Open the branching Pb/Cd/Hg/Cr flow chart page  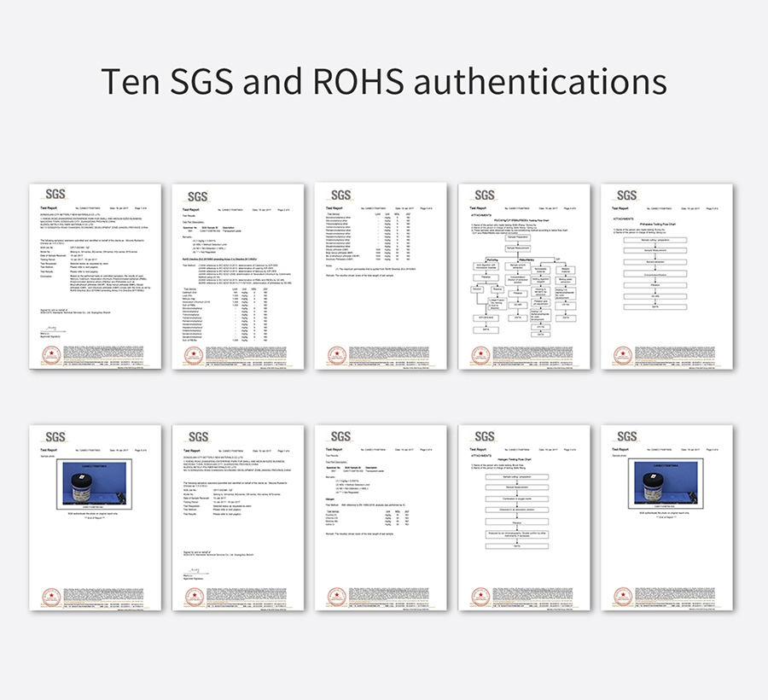524,277
